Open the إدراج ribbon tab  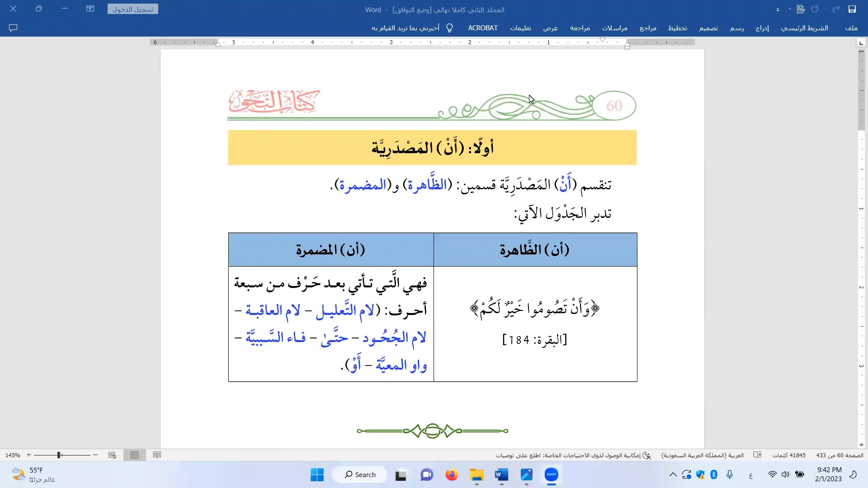[x=763, y=28]
